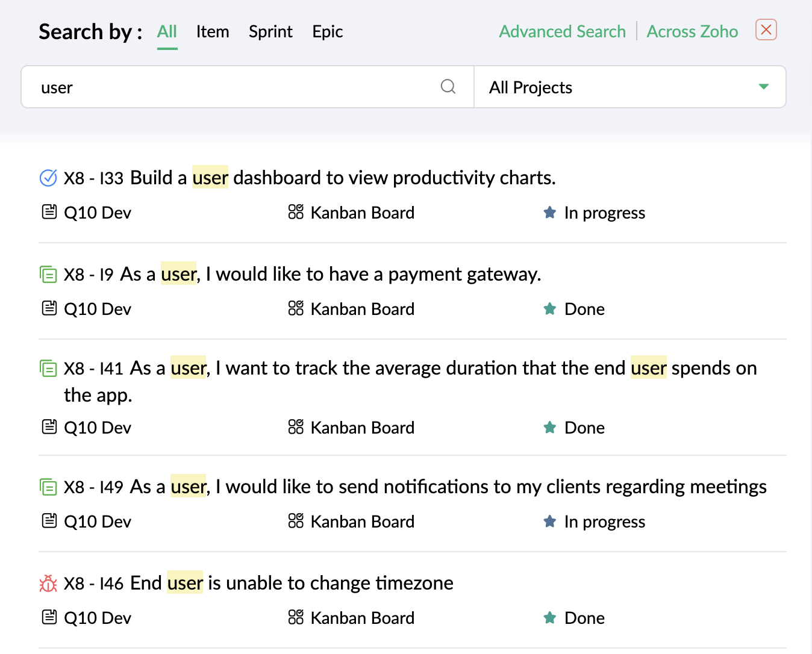
Task: Click the project icon in the I41 row
Action: coord(49,427)
